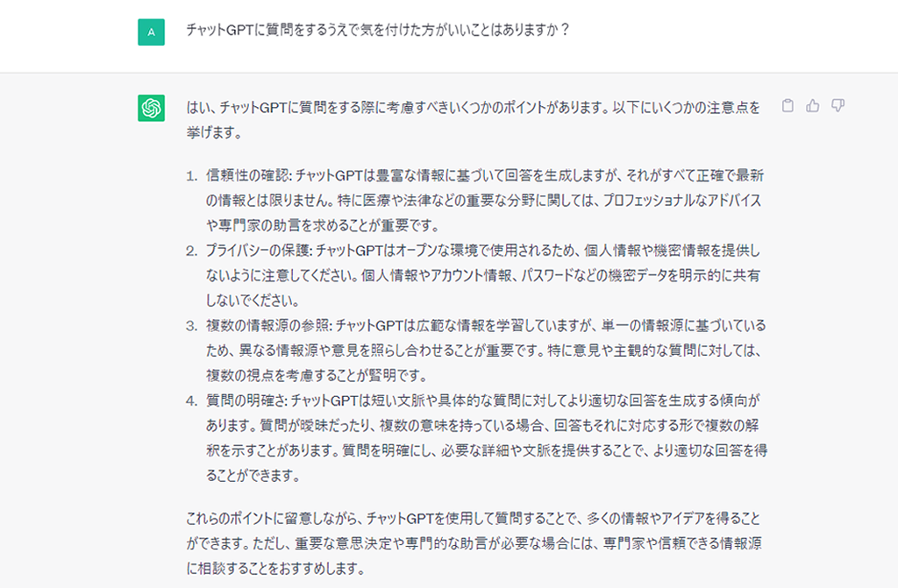Viewport: 898px width, 588px height.
Task: Click list number 1 in the response
Action: (191, 176)
